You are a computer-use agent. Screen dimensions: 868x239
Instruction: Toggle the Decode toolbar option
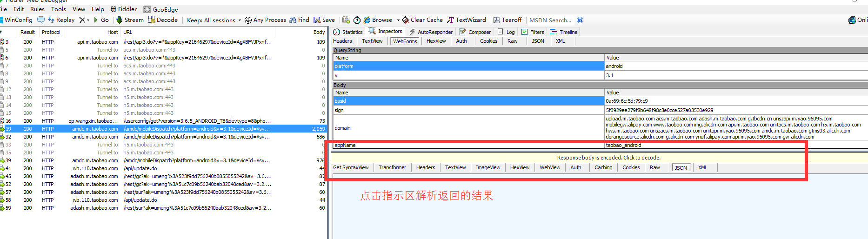[x=163, y=20]
